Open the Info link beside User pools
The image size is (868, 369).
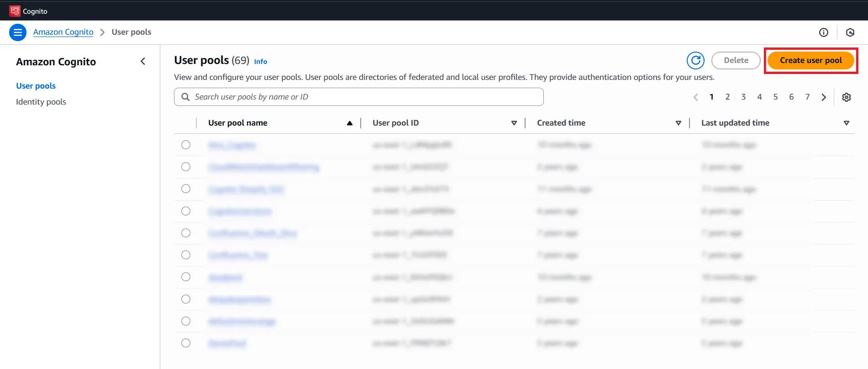(260, 61)
